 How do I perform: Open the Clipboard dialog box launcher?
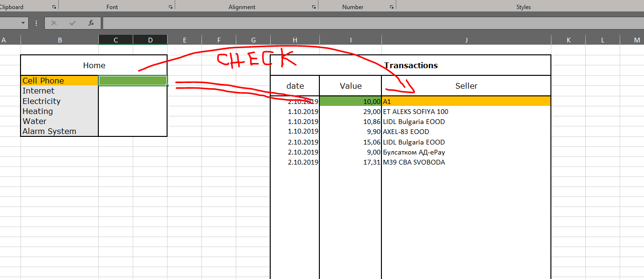tap(54, 6)
